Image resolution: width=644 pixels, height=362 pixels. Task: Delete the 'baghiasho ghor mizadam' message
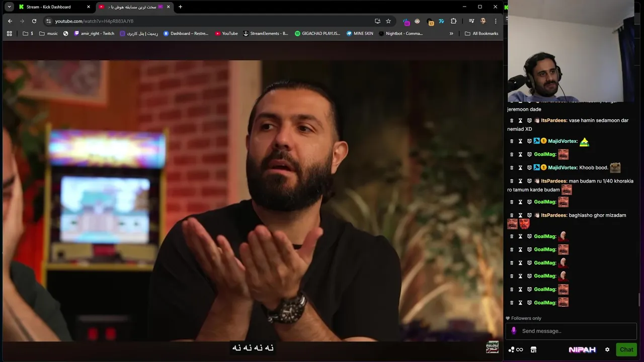pyautogui.click(x=512, y=215)
